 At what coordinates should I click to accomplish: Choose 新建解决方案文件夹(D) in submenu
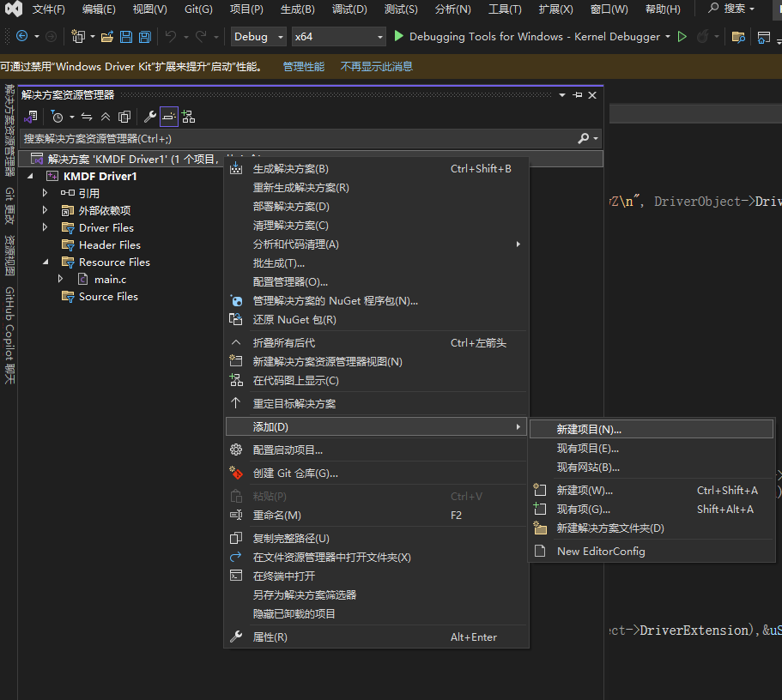[x=652, y=528]
